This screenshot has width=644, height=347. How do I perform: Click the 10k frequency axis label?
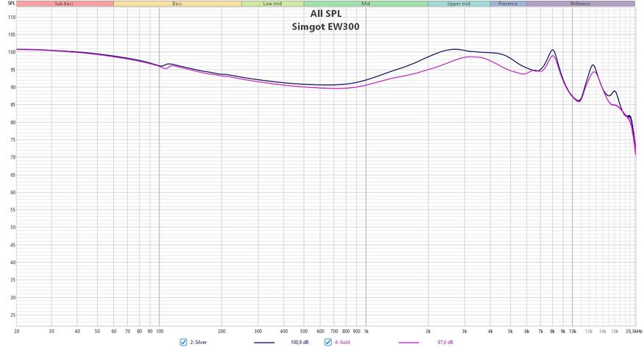coord(573,331)
